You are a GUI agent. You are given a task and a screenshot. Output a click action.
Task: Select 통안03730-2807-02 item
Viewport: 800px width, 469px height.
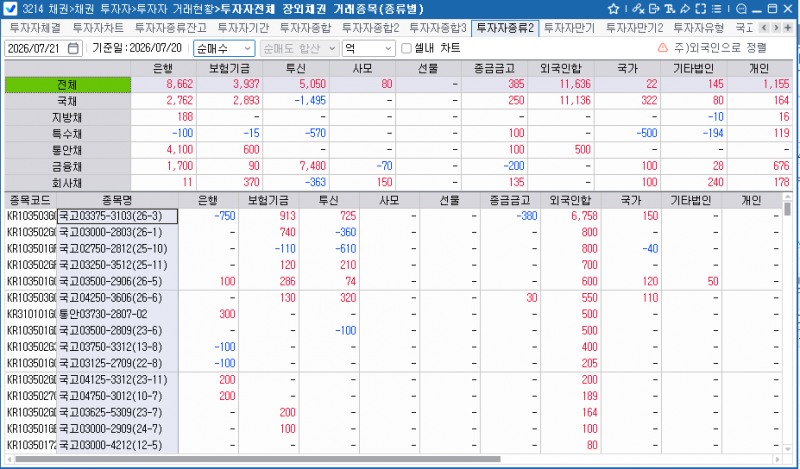point(117,314)
